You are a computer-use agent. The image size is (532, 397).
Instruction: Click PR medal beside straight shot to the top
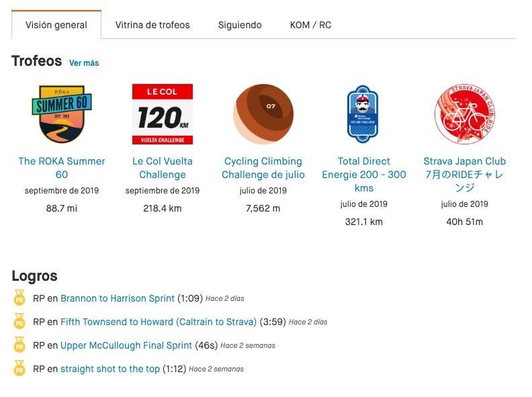[x=19, y=368]
